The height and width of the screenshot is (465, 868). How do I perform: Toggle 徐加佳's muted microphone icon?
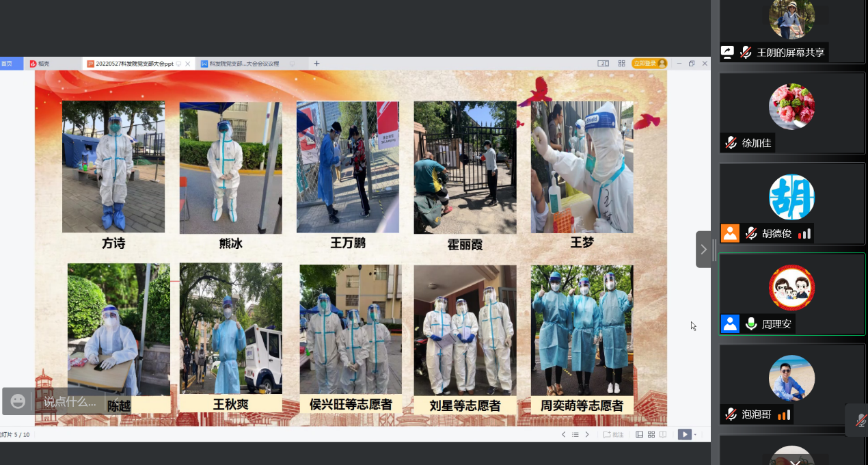coord(731,143)
